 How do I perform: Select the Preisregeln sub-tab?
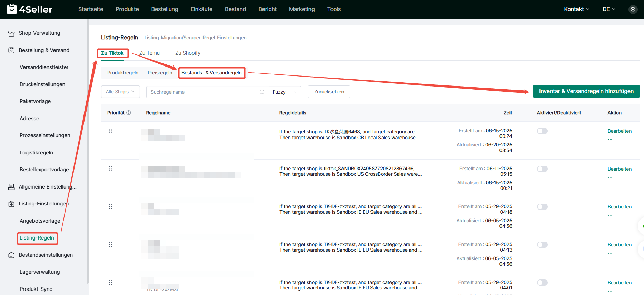(x=160, y=73)
